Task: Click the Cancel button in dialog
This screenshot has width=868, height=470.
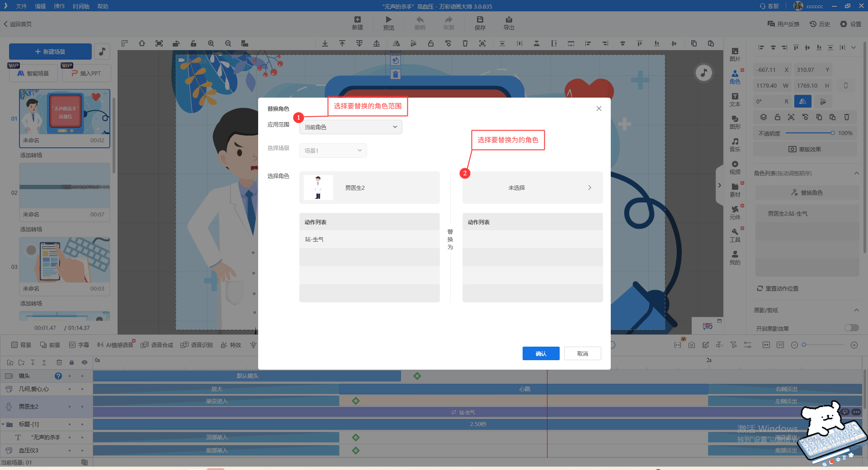Action: (582, 353)
